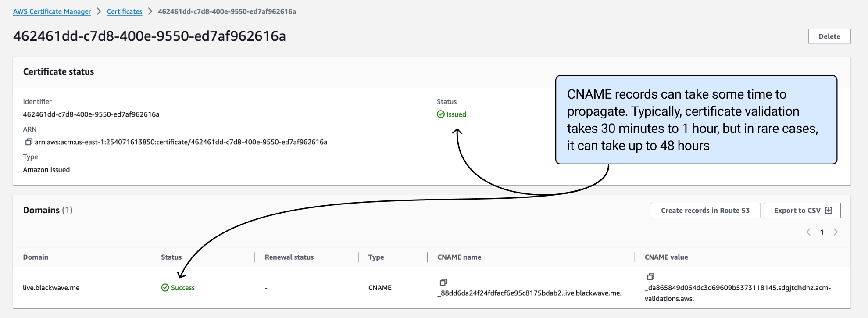Export domains to CSV
Image resolution: width=868 pixels, height=318 pixels.
click(802, 211)
